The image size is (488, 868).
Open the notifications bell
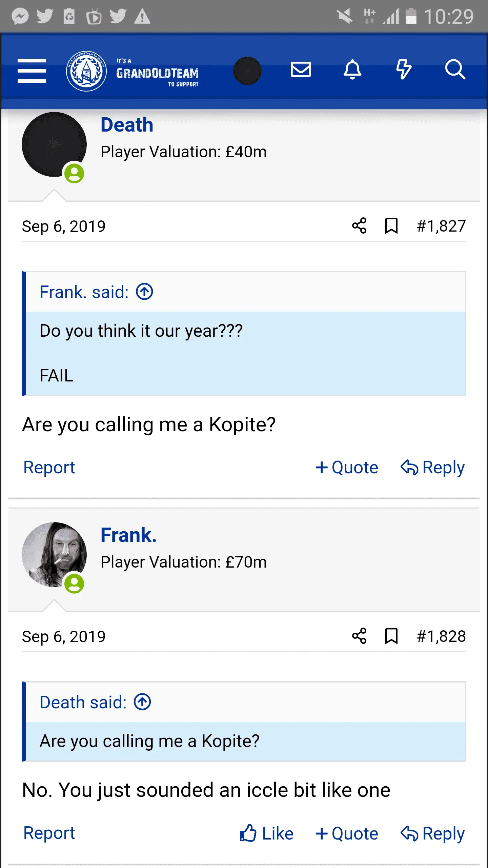352,70
